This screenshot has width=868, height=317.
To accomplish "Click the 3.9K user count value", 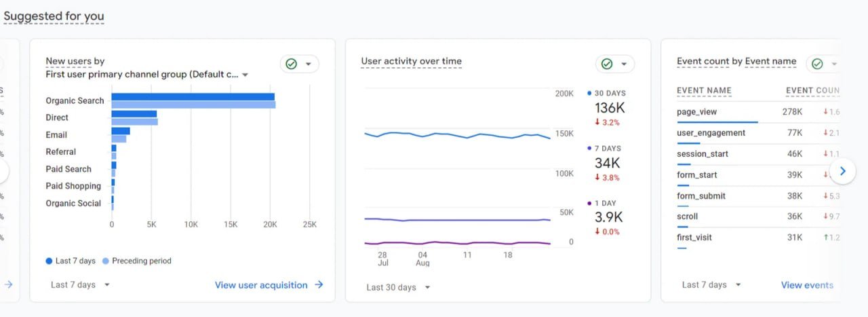I will [x=610, y=217].
